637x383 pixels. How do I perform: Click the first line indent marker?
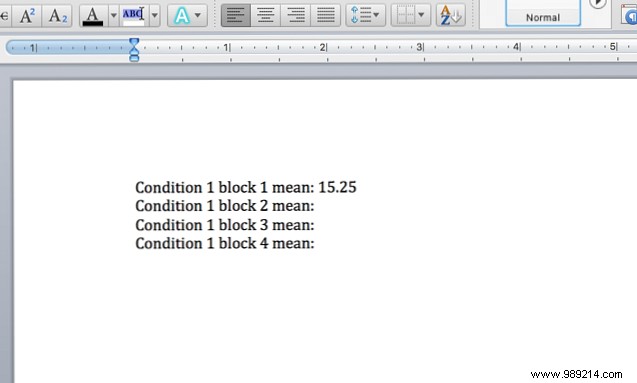134,42
